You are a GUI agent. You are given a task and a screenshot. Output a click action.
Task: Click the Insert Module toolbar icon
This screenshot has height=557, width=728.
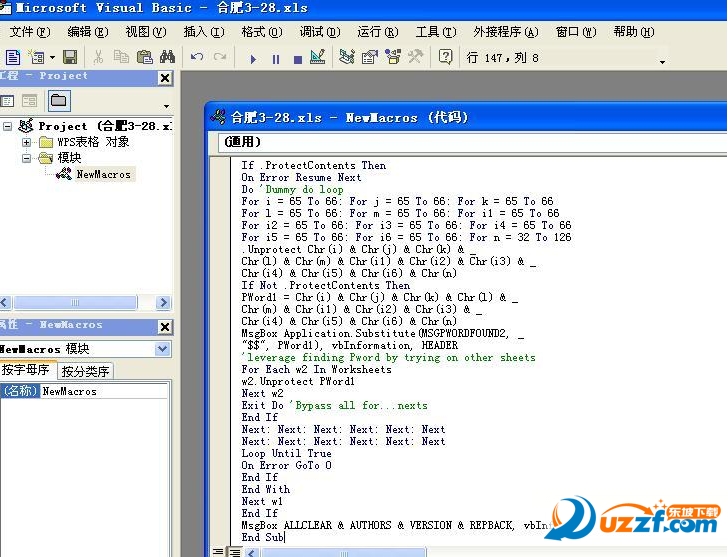[x=37, y=58]
